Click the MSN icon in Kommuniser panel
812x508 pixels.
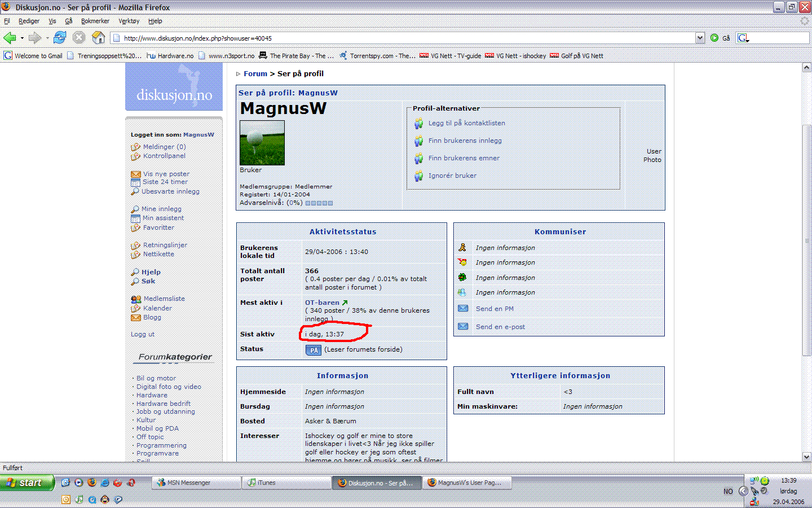462,292
